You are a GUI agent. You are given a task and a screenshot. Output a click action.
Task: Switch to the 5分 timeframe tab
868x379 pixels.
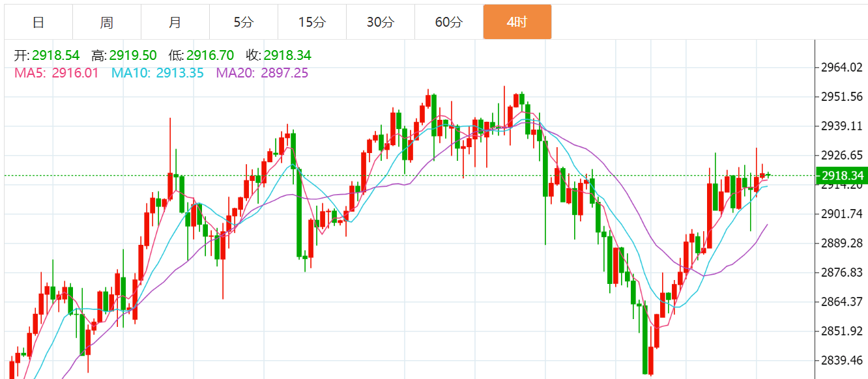[244, 22]
